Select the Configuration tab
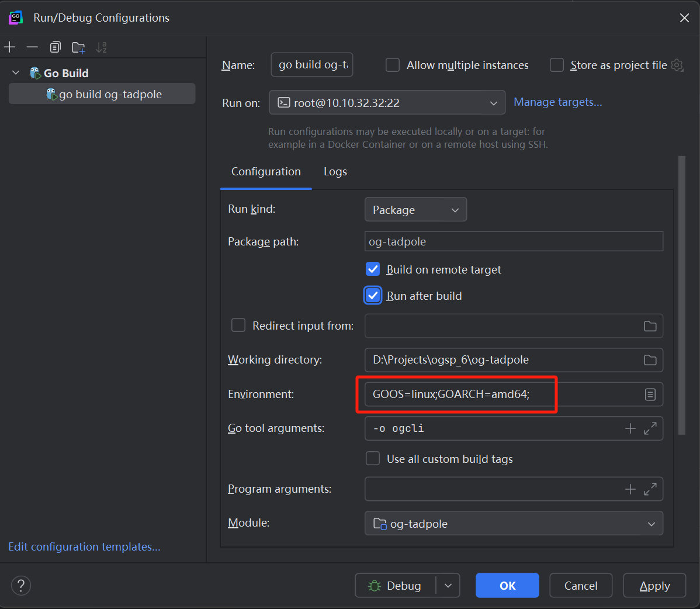The image size is (700, 609). click(266, 172)
